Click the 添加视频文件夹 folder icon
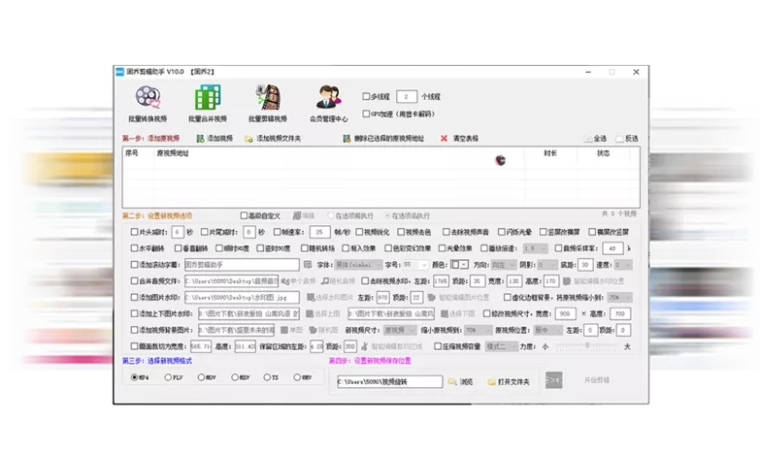 [249, 139]
